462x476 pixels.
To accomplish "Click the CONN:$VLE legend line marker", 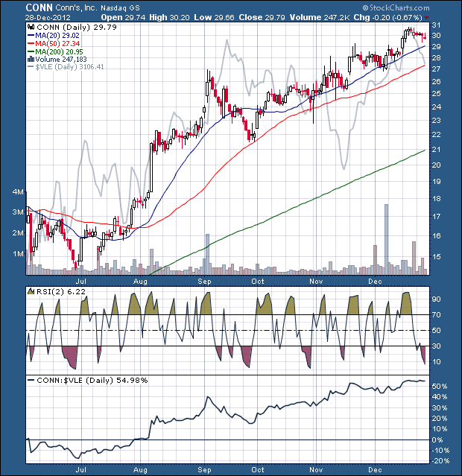I will coord(31,380).
